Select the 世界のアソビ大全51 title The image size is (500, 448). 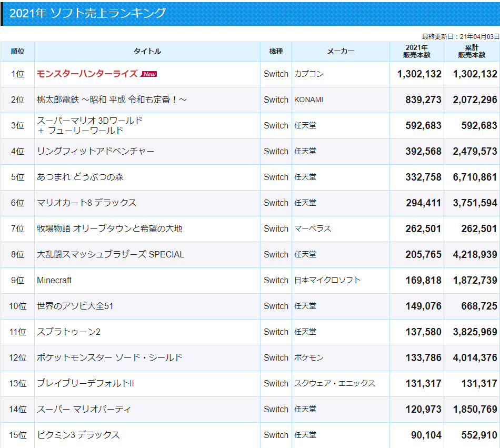pos(75,306)
